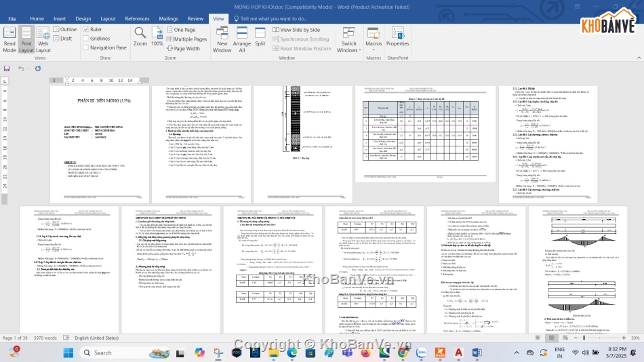This screenshot has height=362, width=644.
Task: Repeat the last action
Action: click(x=38, y=68)
